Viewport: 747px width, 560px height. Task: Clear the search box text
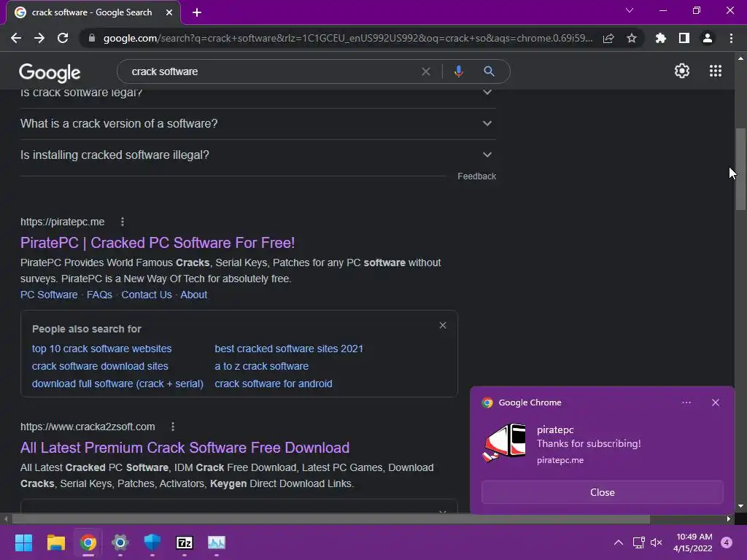[426, 71]
